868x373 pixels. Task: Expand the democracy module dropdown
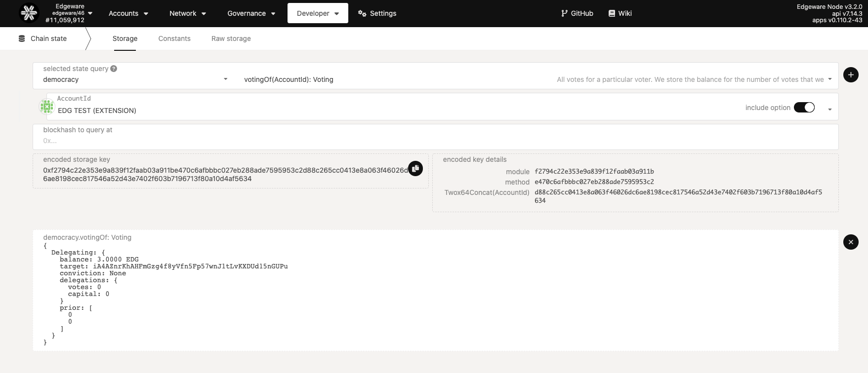point(225,79)
